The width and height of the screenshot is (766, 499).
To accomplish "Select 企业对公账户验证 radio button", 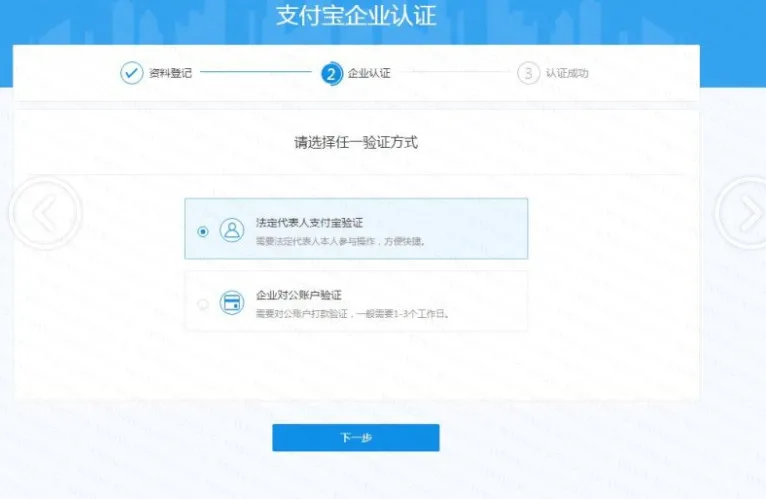I will pyautogui.click(x=203, y=304).
